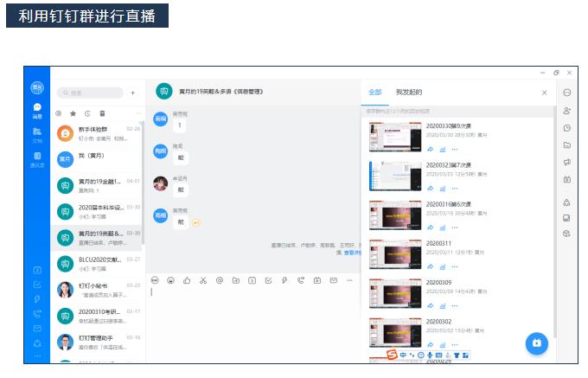Click the emoji icon in chat toolbar
Screen dimensions: 588x378
coord(170,280)
